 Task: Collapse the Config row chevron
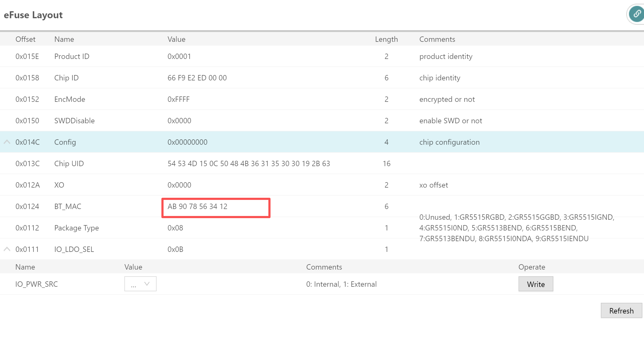point(7,142)
